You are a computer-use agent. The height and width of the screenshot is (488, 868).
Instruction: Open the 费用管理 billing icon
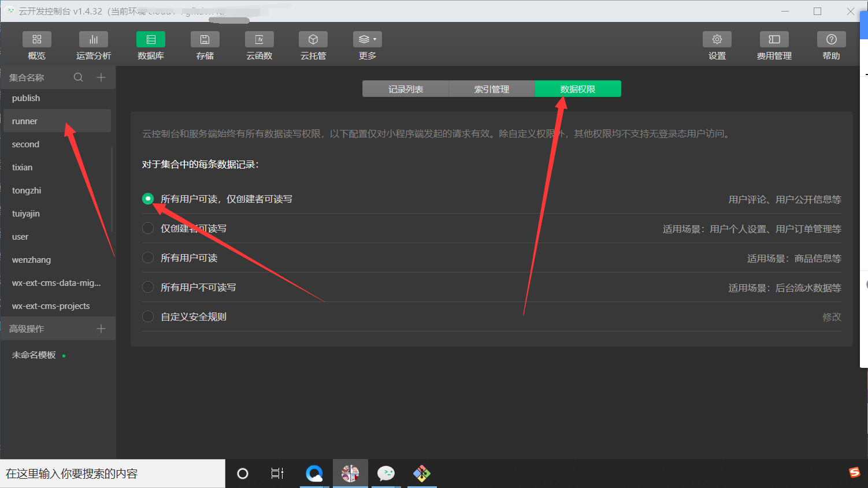(x=774, y=39)
